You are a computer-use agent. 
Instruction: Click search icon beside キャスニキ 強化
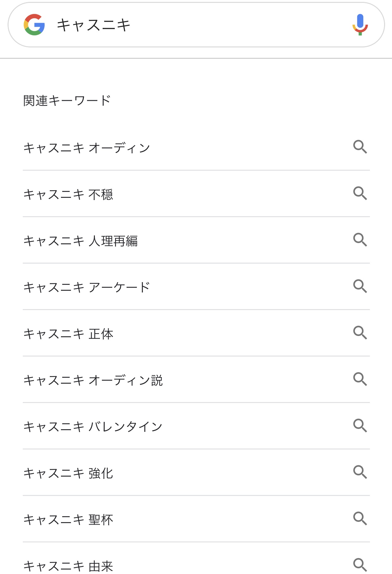pyautogui.click(x=360, y=472)
